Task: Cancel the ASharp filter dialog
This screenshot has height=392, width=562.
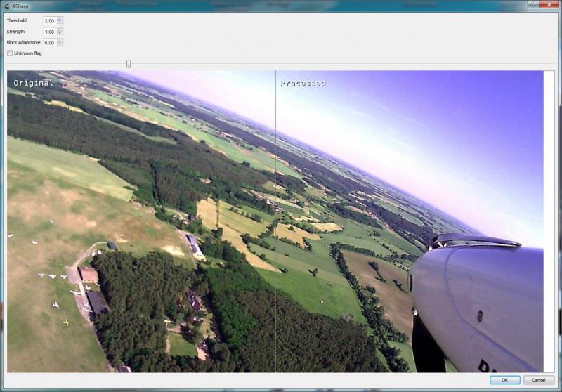Action: [x=538, y=380]
